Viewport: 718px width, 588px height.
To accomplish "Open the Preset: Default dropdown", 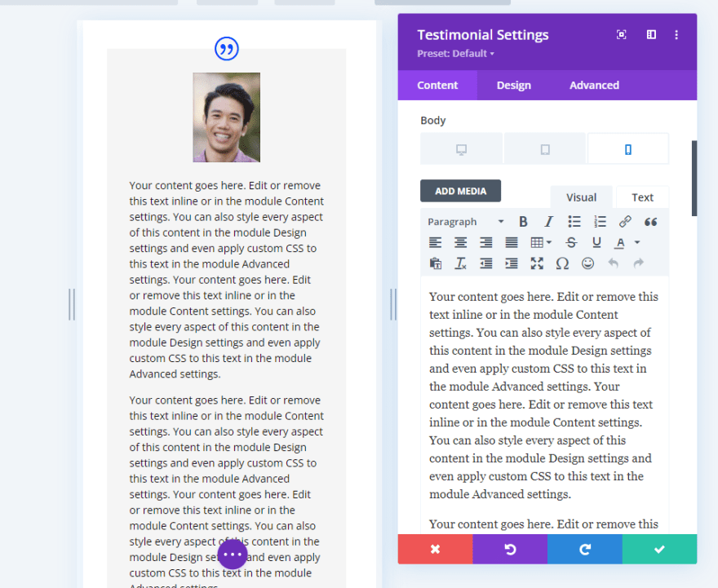I will pyautogui.click(x=455, y=53).
